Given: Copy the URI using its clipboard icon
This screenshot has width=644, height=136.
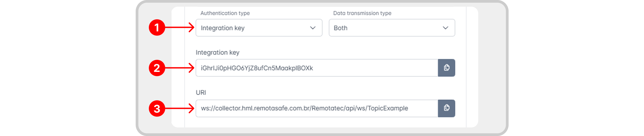Looking at the screenshot, I should pos(446,108).
